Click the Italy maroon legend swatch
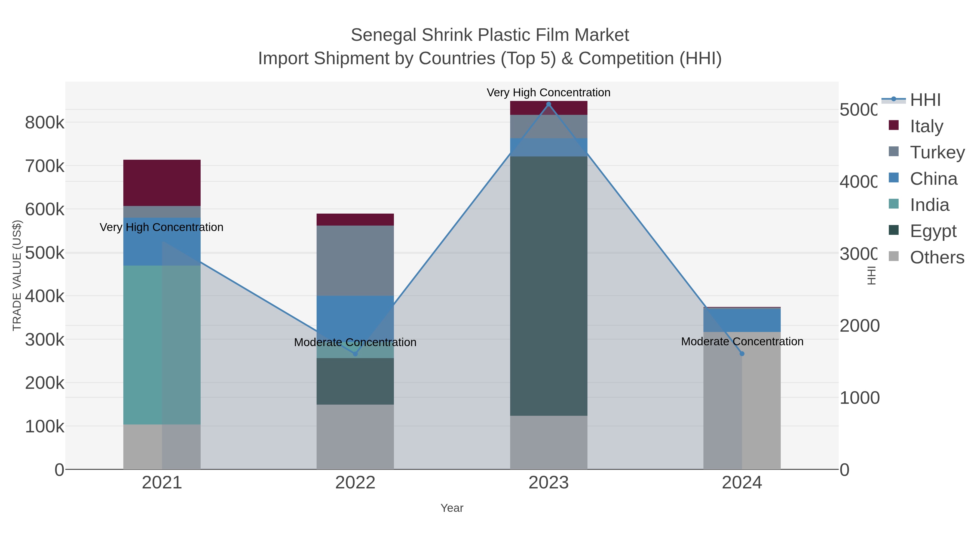Screen dimensions: 980x551 pos(894,125)
